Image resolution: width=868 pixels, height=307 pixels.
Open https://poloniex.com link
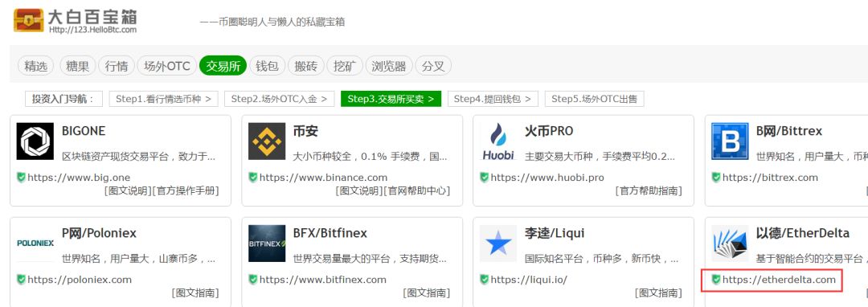click(80, 280)
